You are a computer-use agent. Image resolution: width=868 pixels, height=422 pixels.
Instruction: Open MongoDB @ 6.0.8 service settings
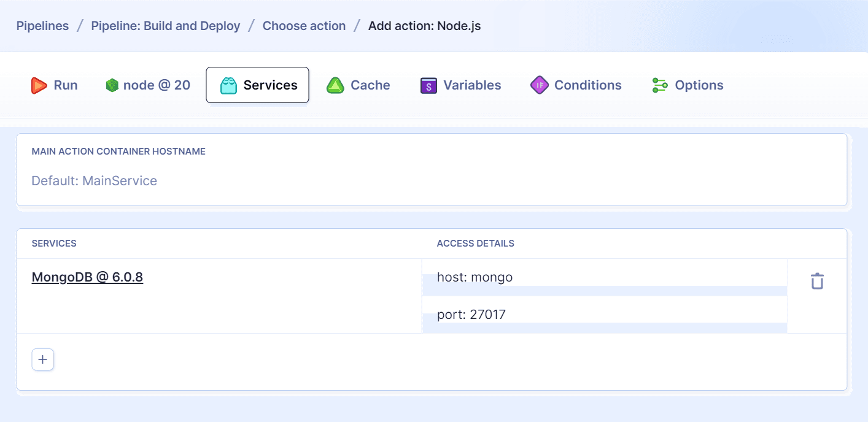pos(87,277)
